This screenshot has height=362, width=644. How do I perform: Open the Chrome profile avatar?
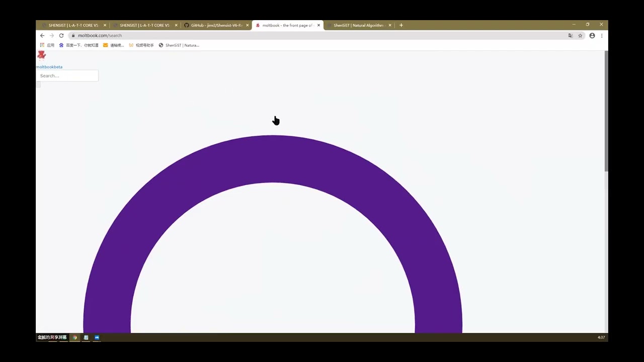pos(592,36)
